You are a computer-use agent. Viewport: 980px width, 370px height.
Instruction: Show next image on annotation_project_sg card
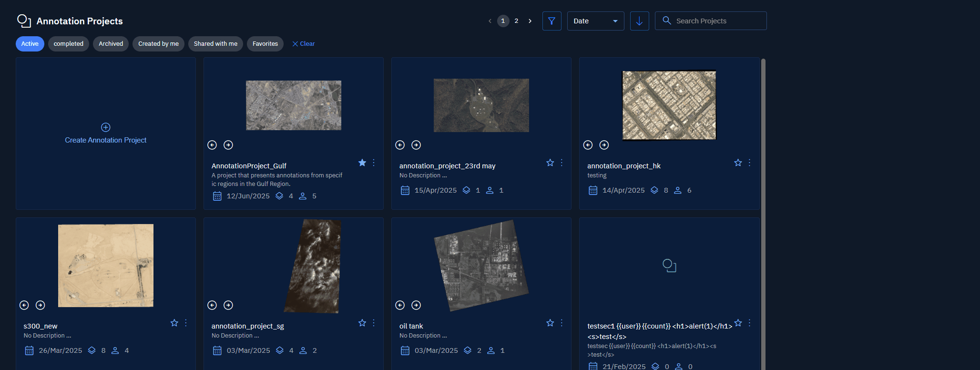tap(228, 305)
